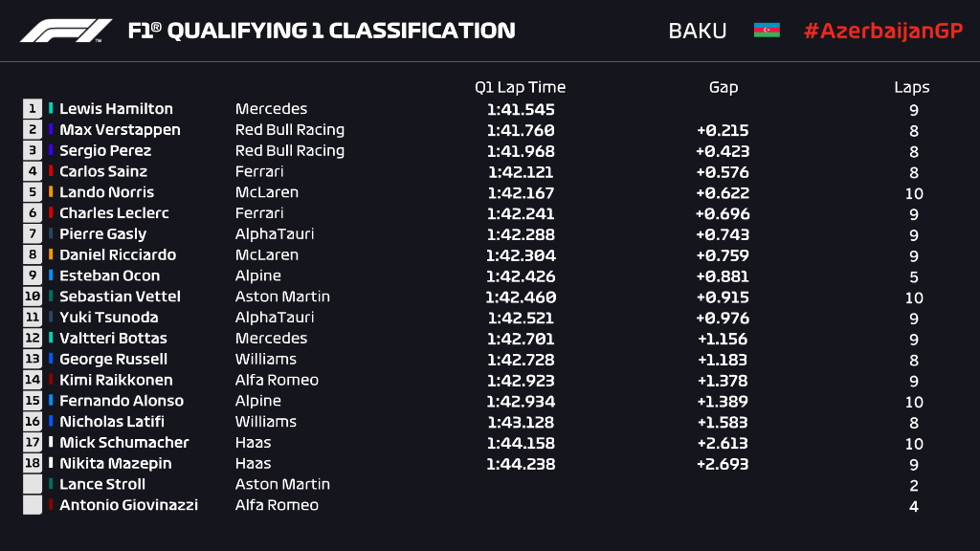Select the Gap column header

724,87
